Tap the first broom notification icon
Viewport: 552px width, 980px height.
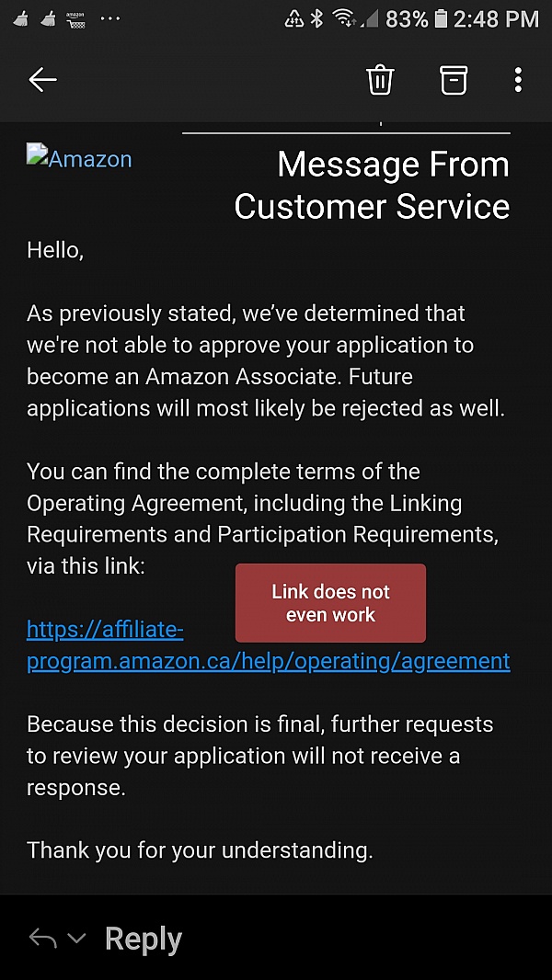coord(20,18)
